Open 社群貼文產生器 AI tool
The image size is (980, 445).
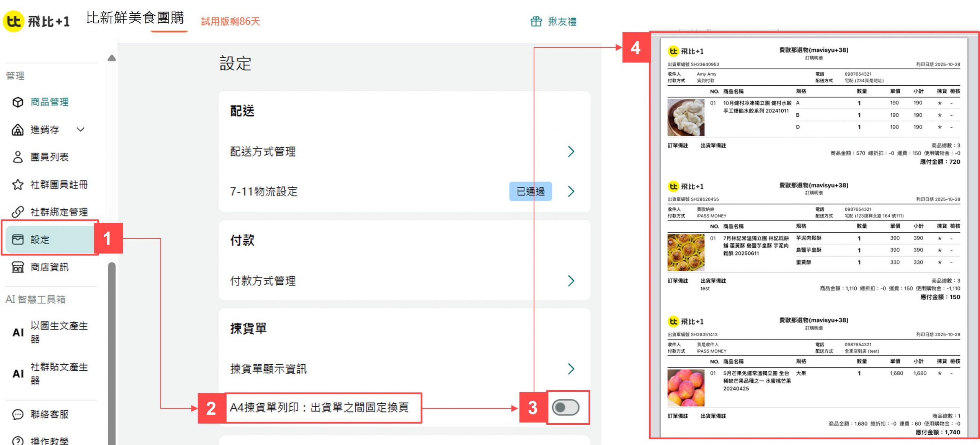51,373
